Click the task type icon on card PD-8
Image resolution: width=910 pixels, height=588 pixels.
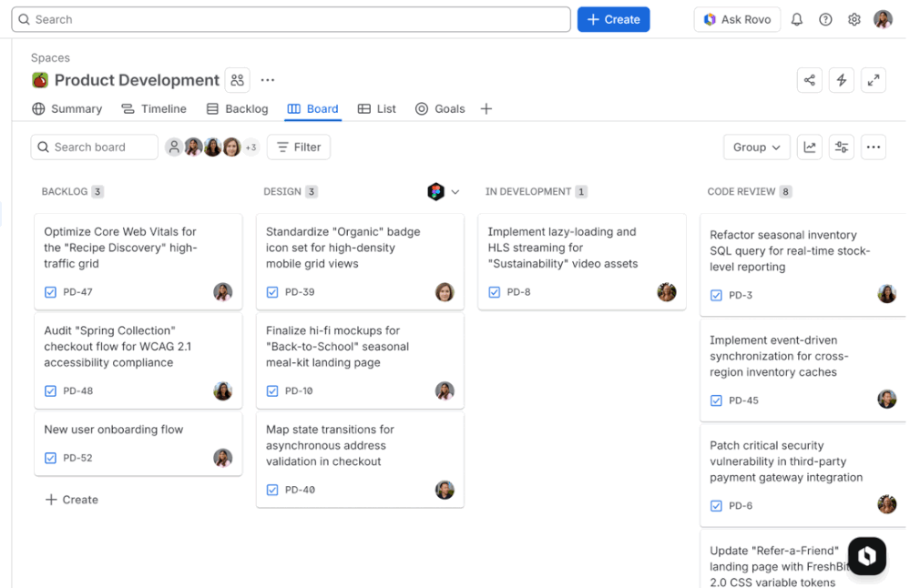tap(494, 292)
